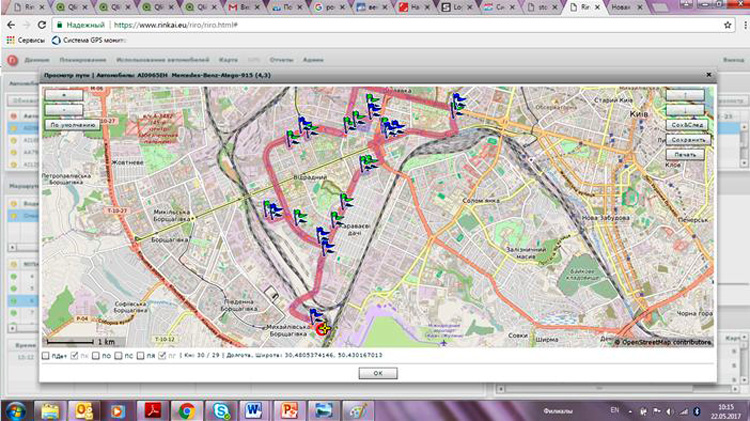Click the Печать button

pyautogui.click(x=688, y=155)
